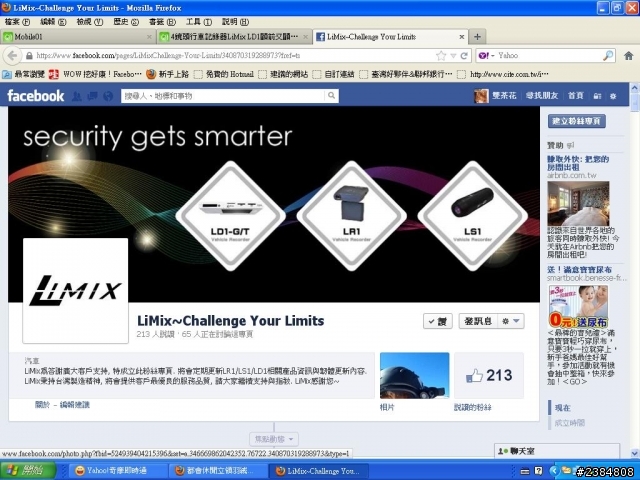Open the 歷史 (History) menu

click(x=126, y=22)
